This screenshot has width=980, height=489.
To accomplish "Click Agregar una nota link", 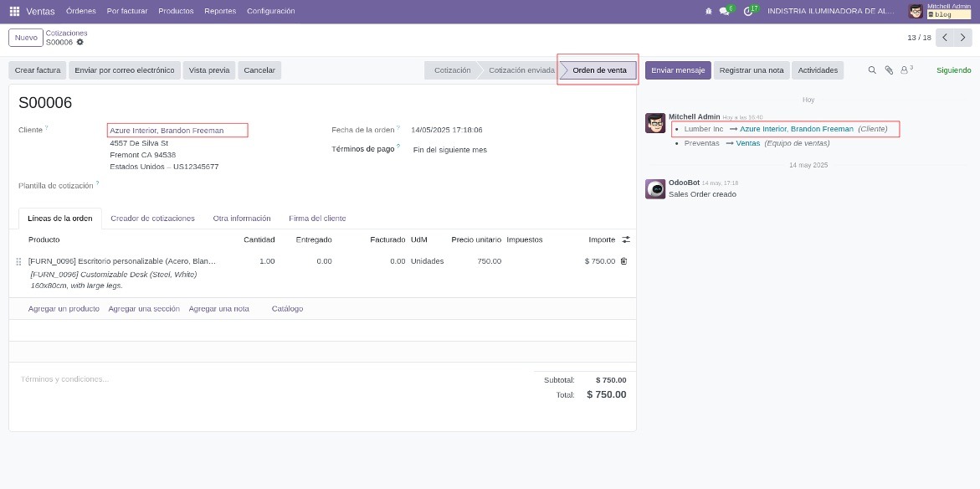I will point(218,309).
